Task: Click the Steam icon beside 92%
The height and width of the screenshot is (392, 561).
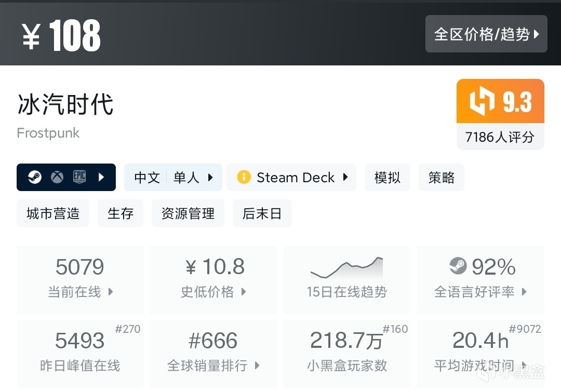Action: pos(458,266)
